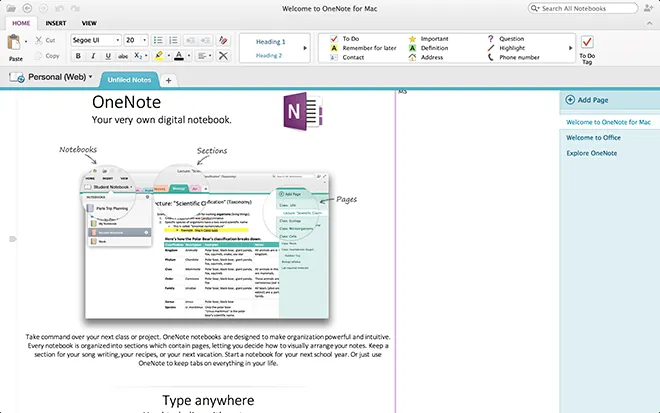Screen dimensions: 660x413
Task: Collapse the ribbon with the chevron
Action: pos(649,24)
